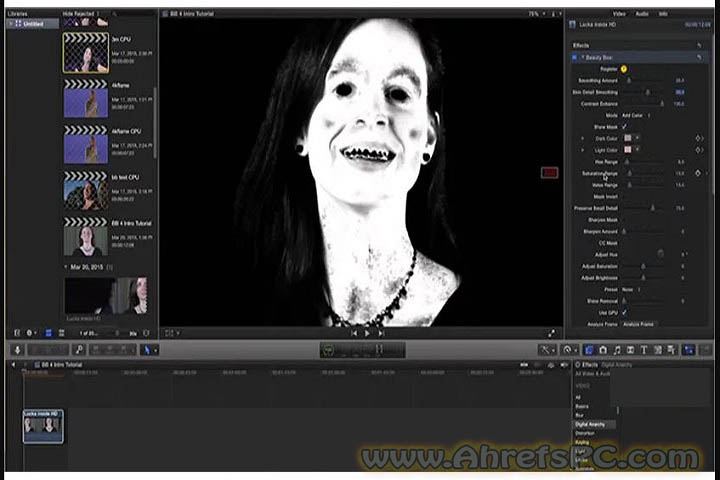
Task: Toggle audio skimming in the timeline header
Action: 537,365
